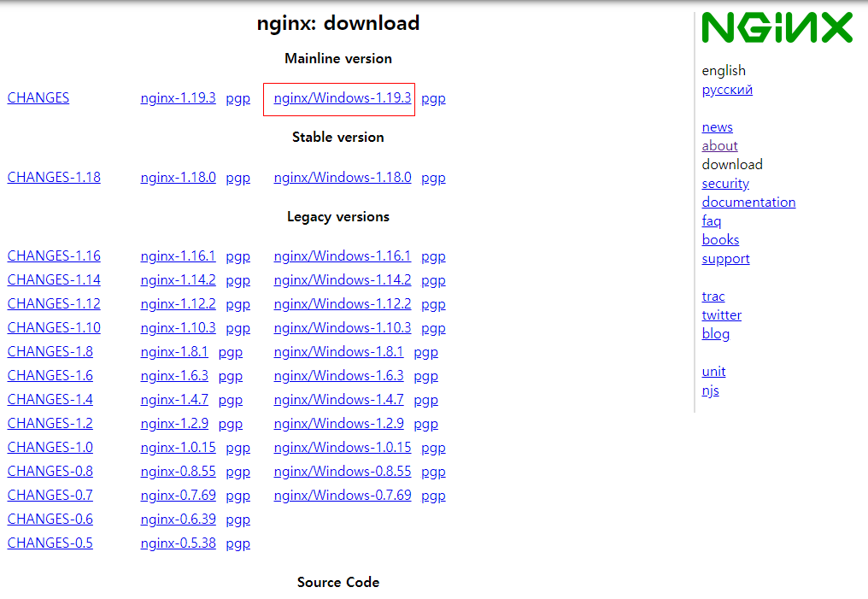Download nginx/Windows-1.6.3

[338, 375]
